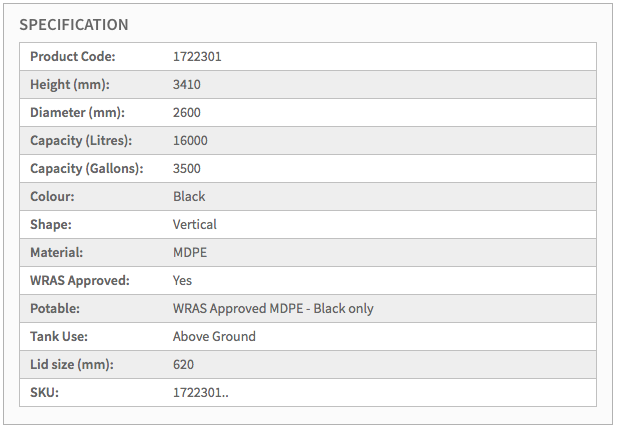Click the colour value Black
This screenshot has width=617, height=429.
click(x=189, y=197)
